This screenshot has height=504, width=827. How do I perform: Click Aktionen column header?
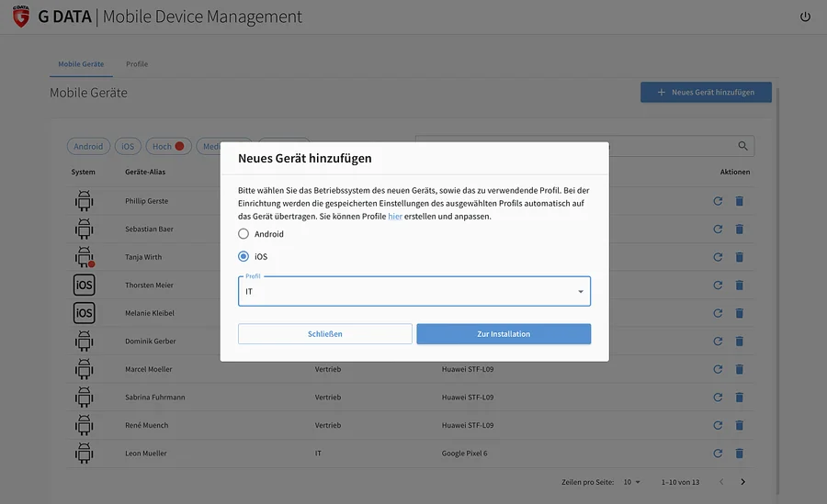pos(735,172)
